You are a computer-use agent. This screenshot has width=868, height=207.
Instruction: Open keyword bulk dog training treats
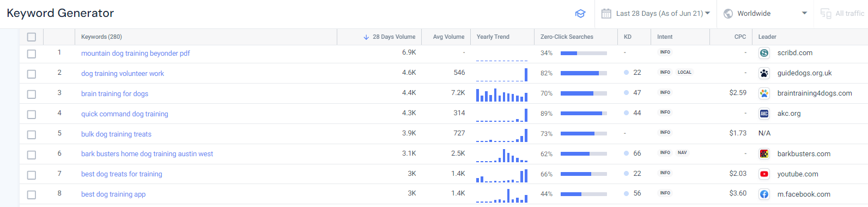click(x=116, y=134)
